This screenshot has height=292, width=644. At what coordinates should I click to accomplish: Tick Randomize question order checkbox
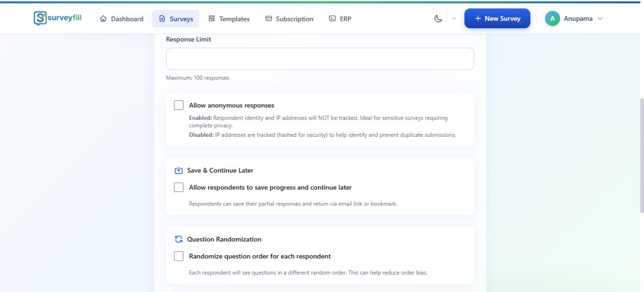click(x=179, y=256)
